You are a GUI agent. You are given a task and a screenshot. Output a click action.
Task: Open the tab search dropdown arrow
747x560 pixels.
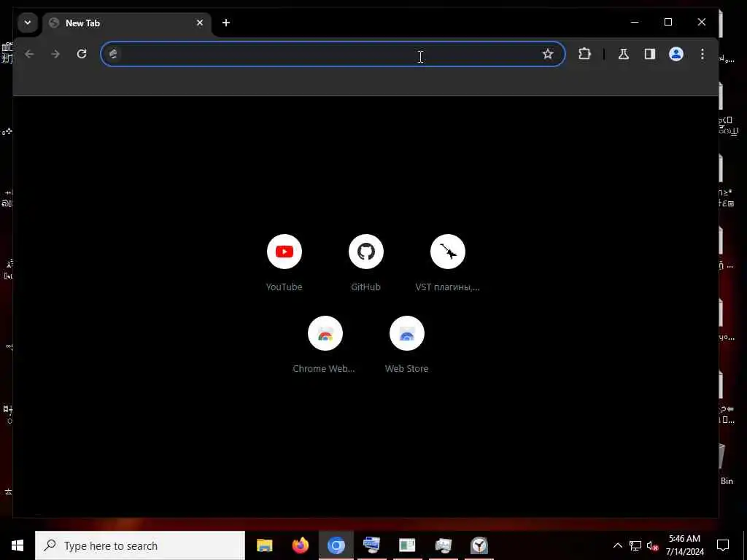pos(28,23)
